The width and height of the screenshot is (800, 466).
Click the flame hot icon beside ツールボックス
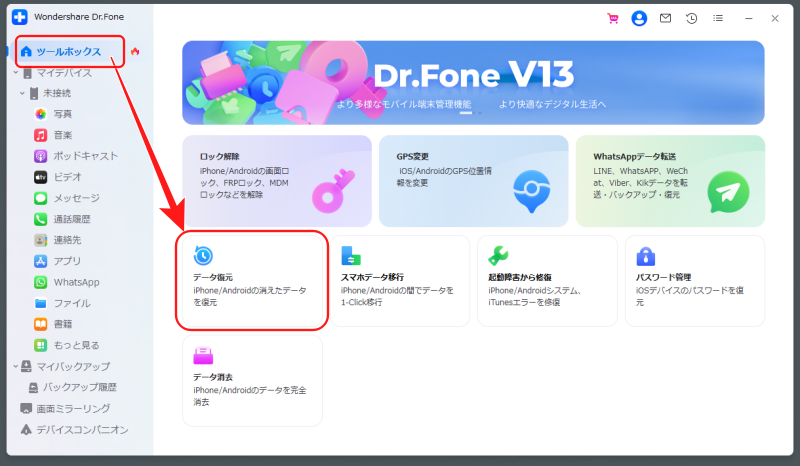tap(135, 52)
